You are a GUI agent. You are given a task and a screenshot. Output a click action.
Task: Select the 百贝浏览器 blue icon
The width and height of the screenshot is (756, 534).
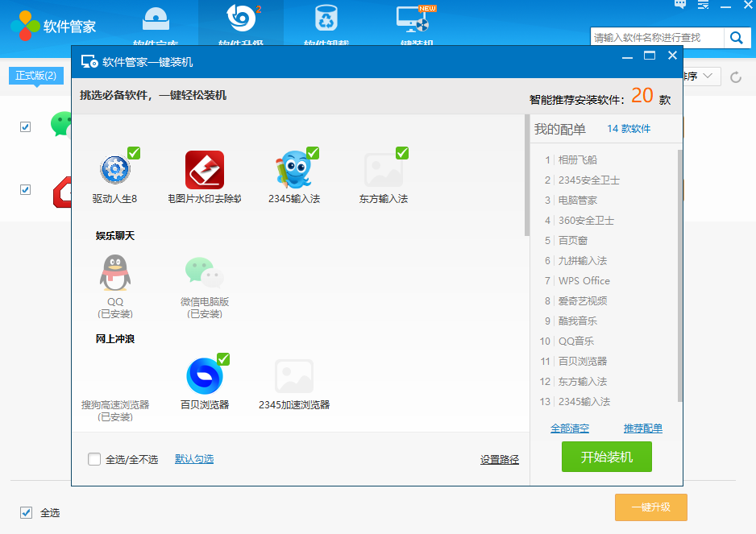(204, 375)
